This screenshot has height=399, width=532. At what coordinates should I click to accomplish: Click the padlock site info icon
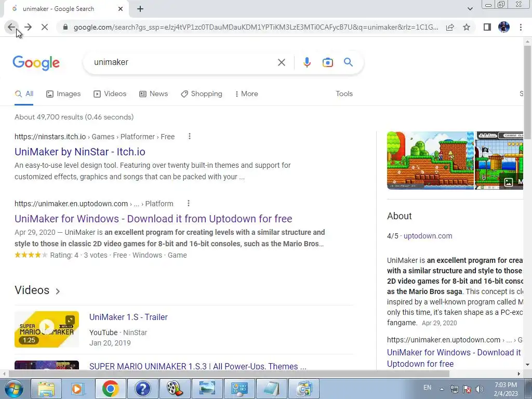(65, 27)
